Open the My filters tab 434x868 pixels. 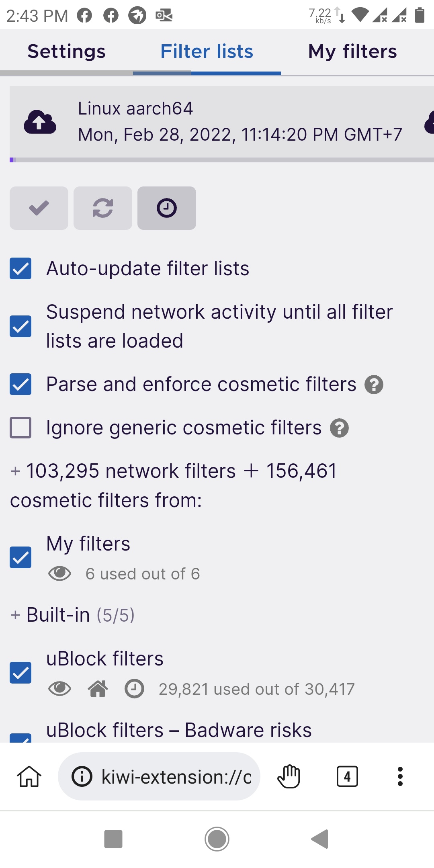pos(352,51)
